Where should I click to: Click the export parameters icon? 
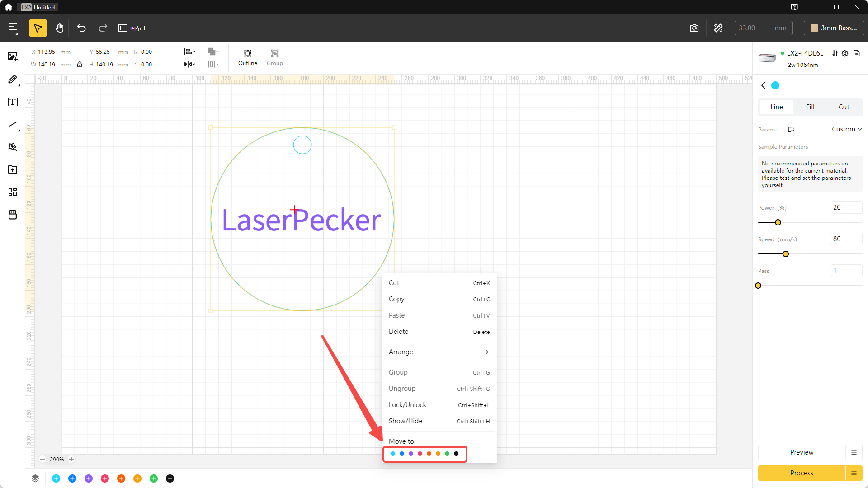[791, 129]
